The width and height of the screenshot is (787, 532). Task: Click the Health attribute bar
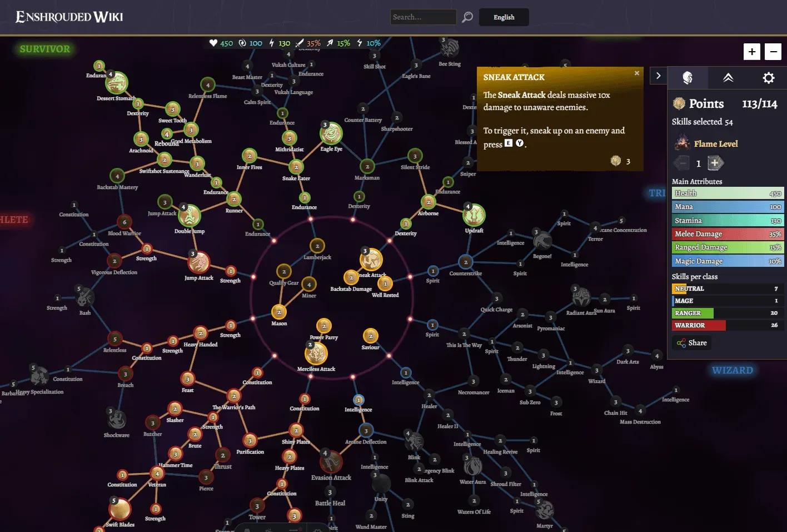(727, 193)
